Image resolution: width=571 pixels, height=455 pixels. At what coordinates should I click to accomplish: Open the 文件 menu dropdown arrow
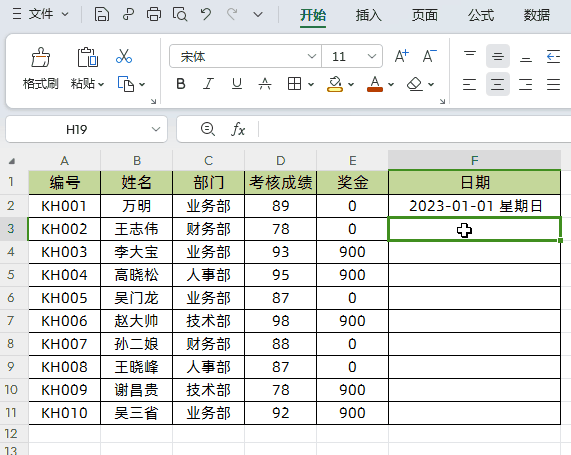[x=65, y=15]
